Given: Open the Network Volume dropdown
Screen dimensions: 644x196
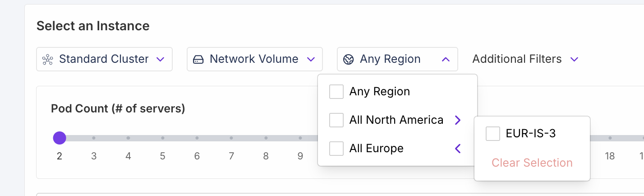Looking at the screenshot, I should [x=254, y=59].
